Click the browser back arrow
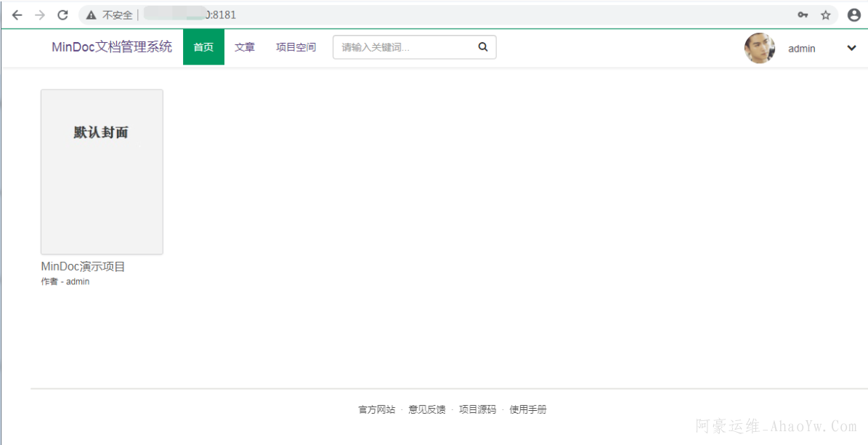 17,15
